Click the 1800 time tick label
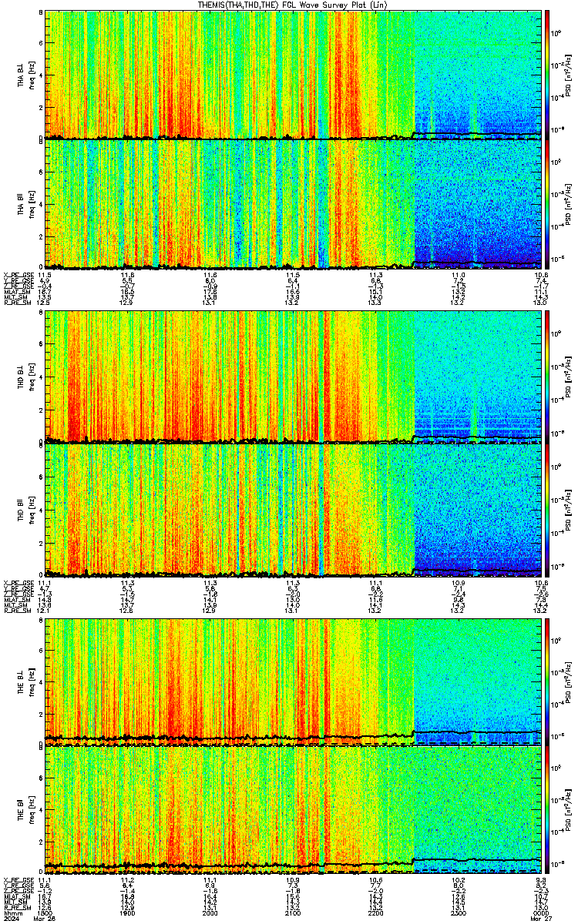 click(45, 912)
